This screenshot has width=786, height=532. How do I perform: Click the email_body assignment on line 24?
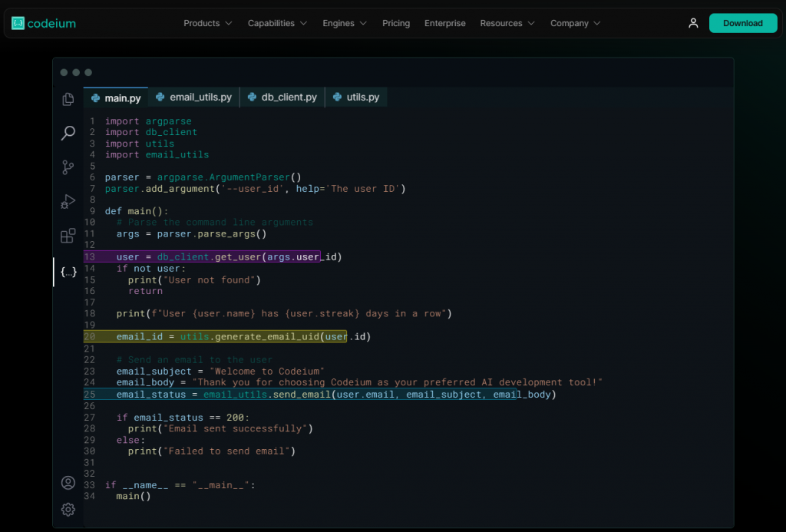coord(359,382)
